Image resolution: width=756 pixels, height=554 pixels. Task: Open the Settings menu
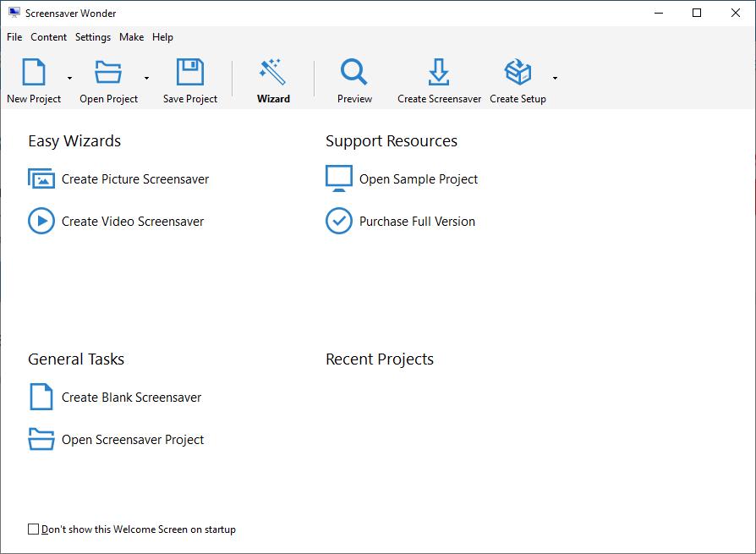[x=92, y=37]
